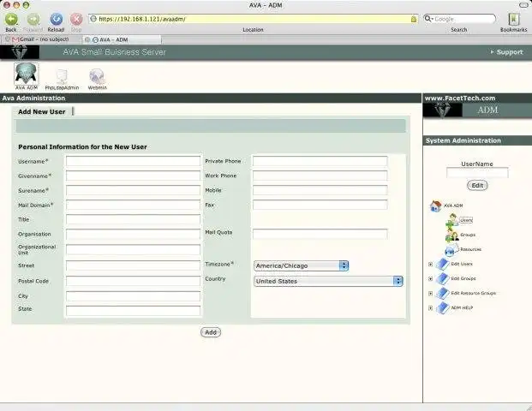This screenshot has height=411, width=532.
Task: Open the Resources link in sidebar
Action: [x=470, y=249]
